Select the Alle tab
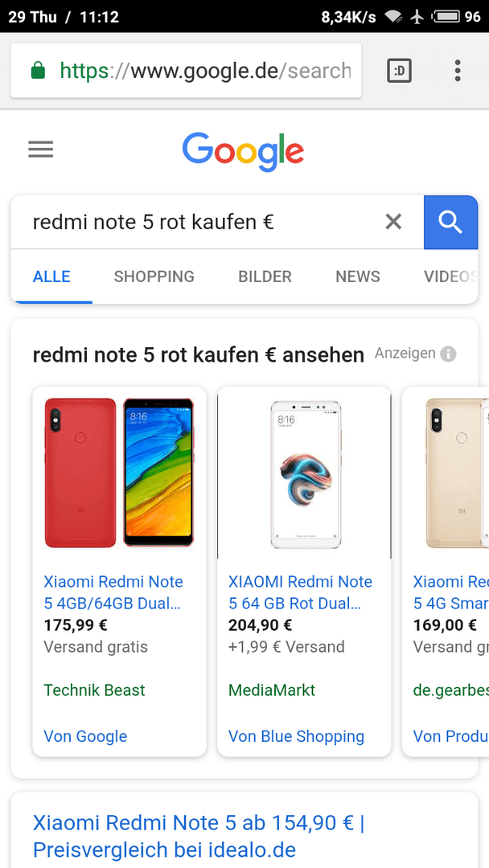 (x=51, y=276)
